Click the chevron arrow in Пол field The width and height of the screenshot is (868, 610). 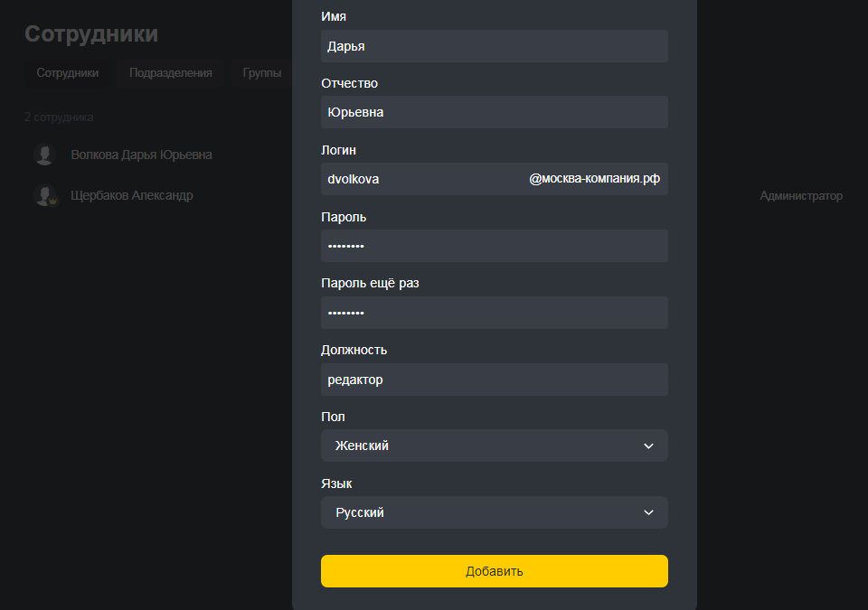pyautogui.click(x=648, y=446)
